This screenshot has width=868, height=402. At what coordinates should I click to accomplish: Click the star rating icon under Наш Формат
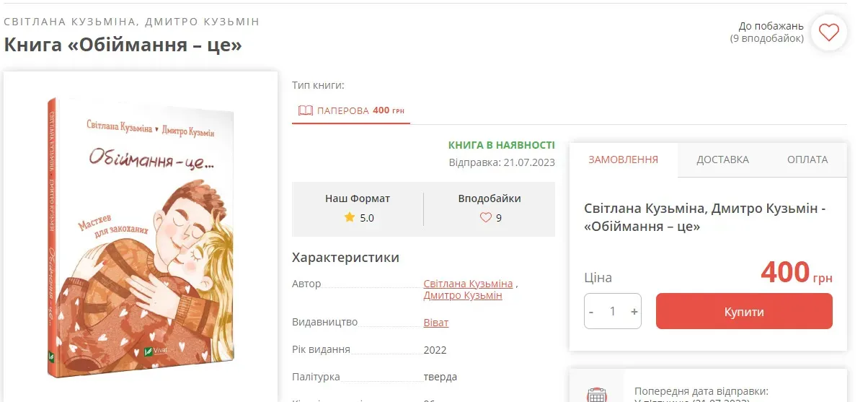point(350,217)
